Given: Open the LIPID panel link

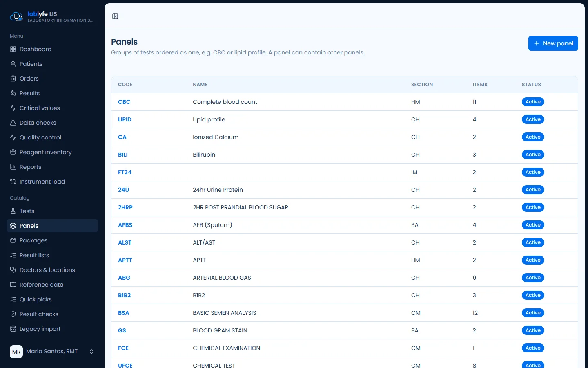Looking at the screenshot, I should pos(125,119).
